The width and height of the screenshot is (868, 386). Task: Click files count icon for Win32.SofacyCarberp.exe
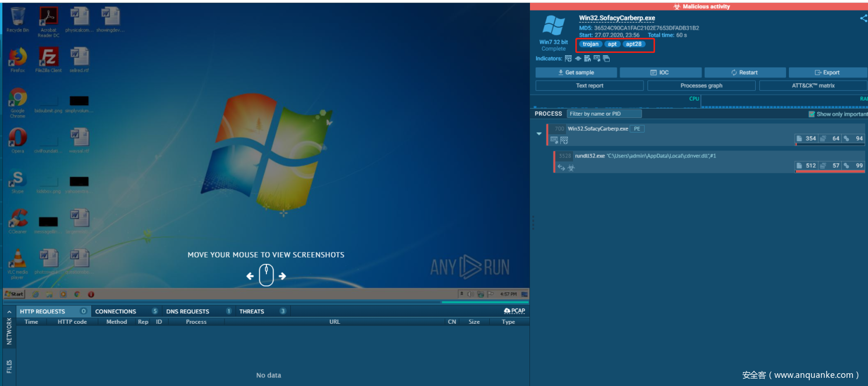coord(800,138)
